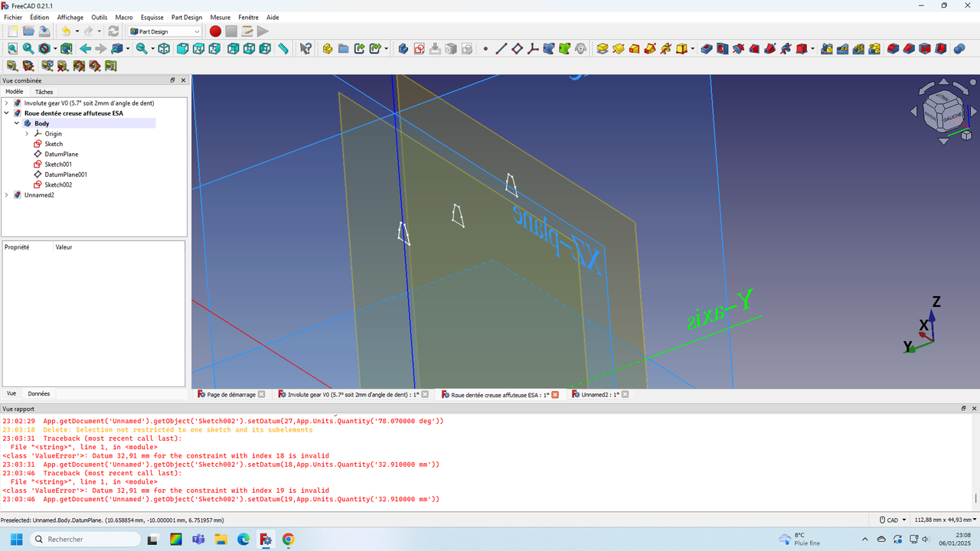Open the additive primitive dropdown arrow
The image size is (980, 551).
coord(693,48)
